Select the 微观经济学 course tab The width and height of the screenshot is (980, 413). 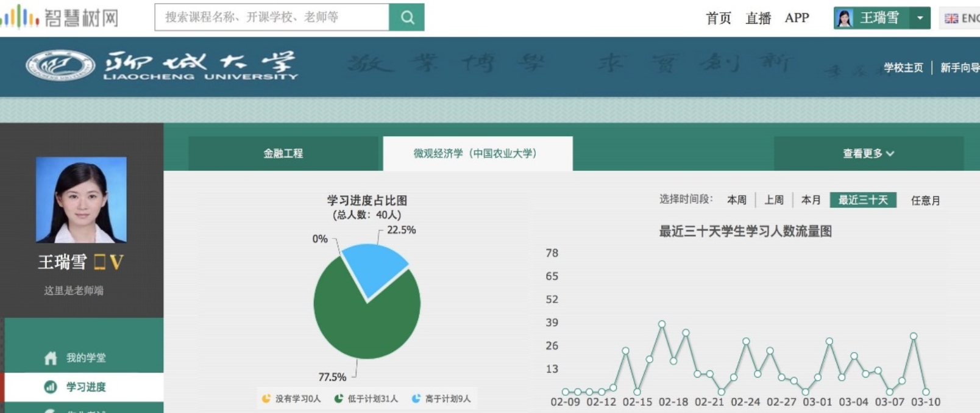point(475,154)
